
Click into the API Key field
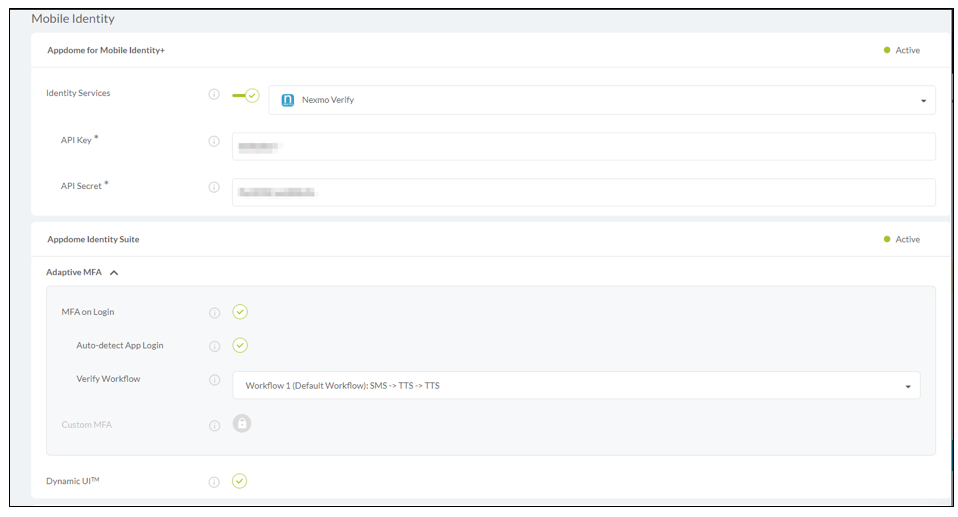[583, 147]
